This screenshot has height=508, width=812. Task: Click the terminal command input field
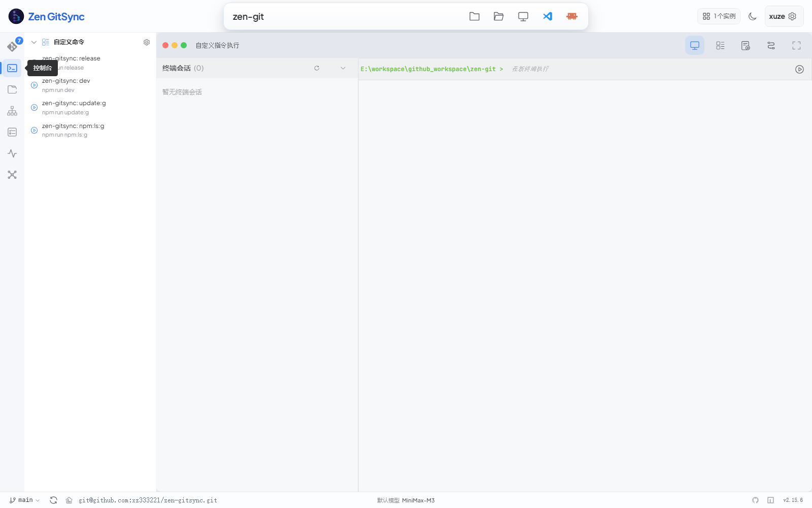pos(650,69)
